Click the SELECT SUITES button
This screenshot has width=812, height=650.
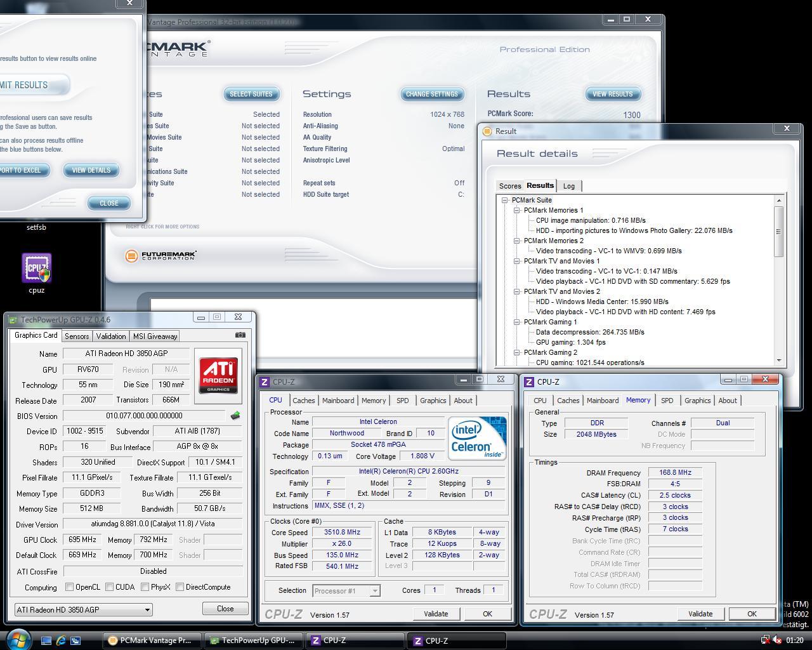[251, 94]
